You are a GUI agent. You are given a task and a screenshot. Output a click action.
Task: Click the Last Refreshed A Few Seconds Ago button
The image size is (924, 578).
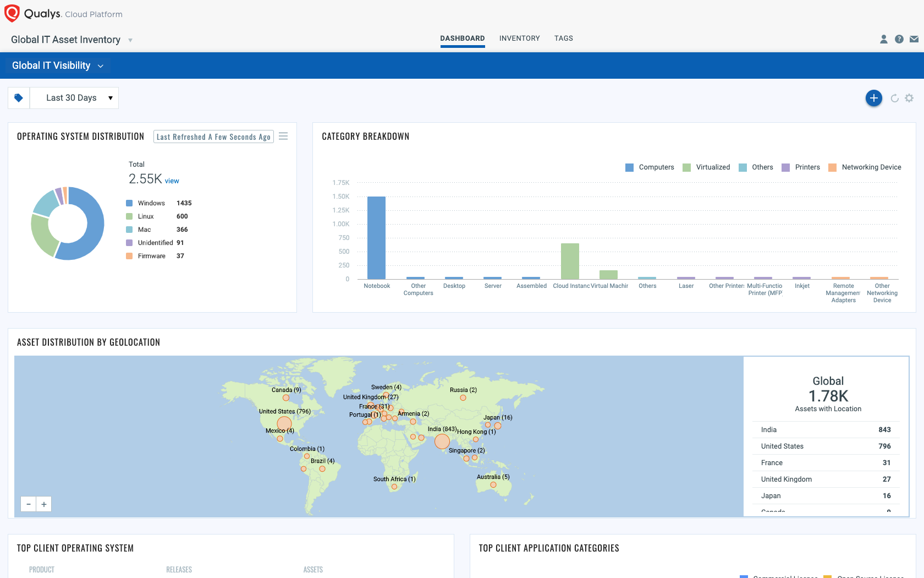pyautogui.click(x=213, y=136)
